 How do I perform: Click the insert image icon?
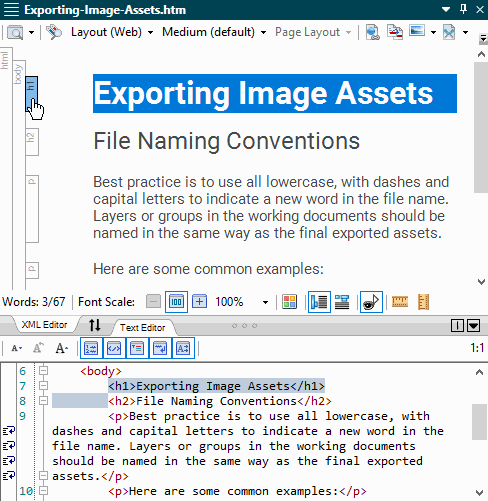pyautogui.click(x=417, y=31)
